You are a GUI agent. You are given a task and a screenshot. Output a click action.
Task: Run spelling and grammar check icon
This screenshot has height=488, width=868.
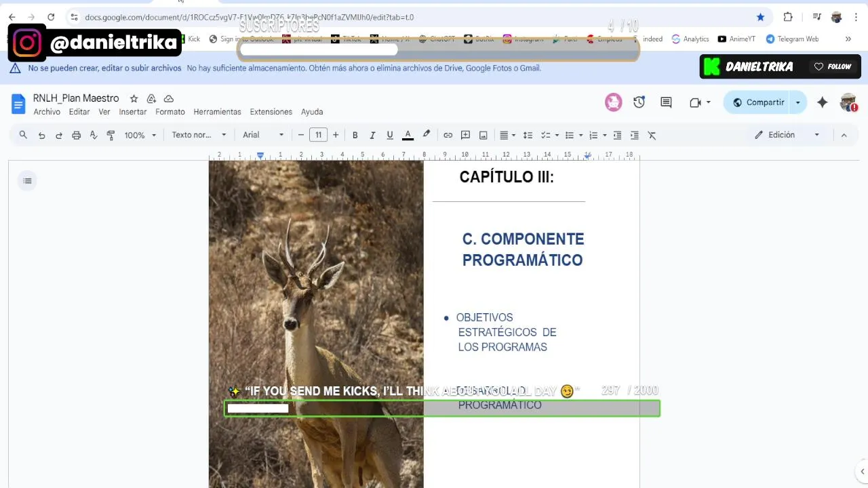click(94, 135)
